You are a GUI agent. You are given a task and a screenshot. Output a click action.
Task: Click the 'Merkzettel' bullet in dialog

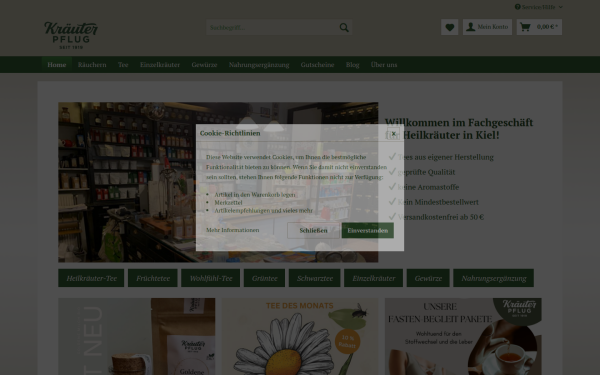coord(228,202)
